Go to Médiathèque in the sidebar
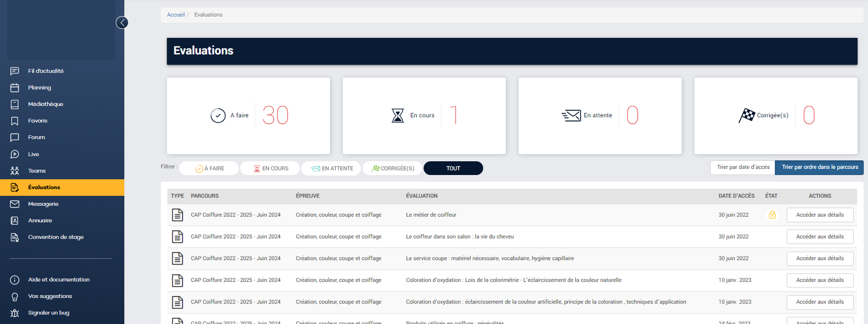 pos(45,104)
